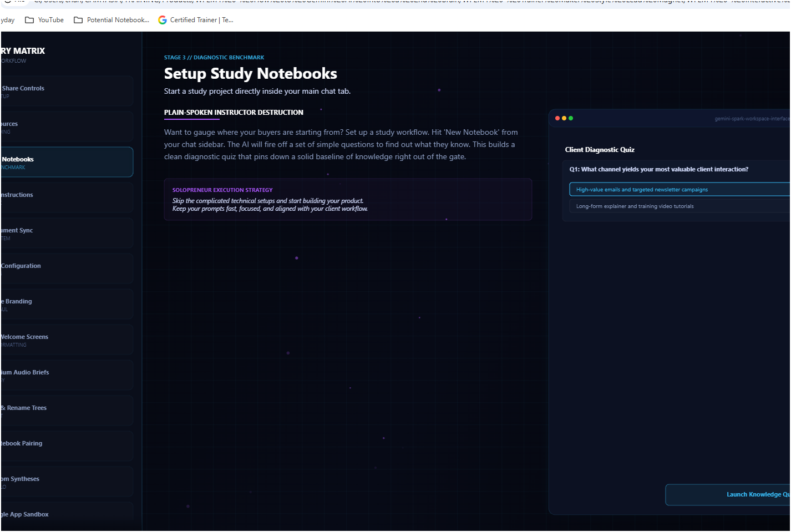
Task: Open the Potential Notebook bookmark folder
Action: 111,20
